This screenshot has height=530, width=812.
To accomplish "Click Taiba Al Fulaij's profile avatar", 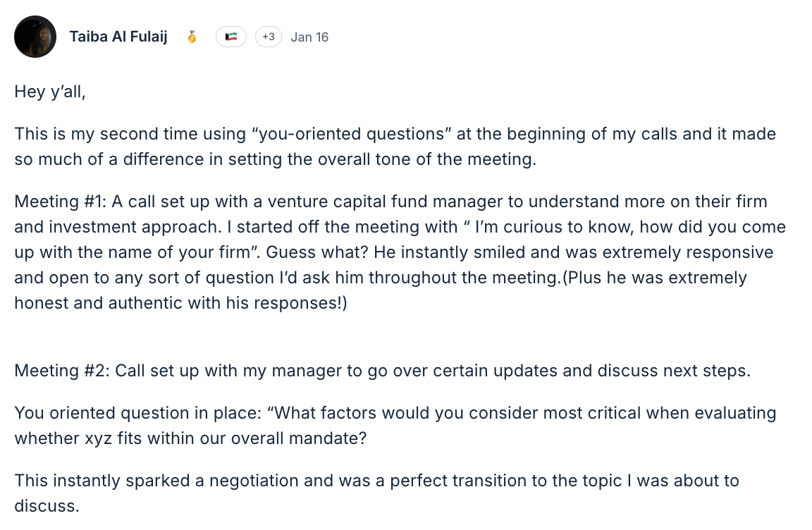I will [35, 37].
